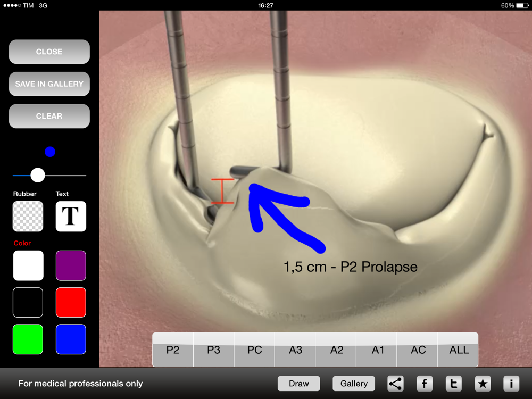Screen dimensions: 532x399
Task: Pick the red color swatch
Action: (71, 302)
